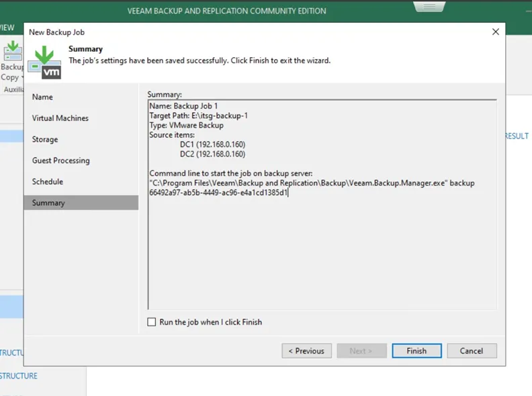Click the Result column header
Image resolution: width=532 pixels, height=396 pixels.
coord(517,136)
